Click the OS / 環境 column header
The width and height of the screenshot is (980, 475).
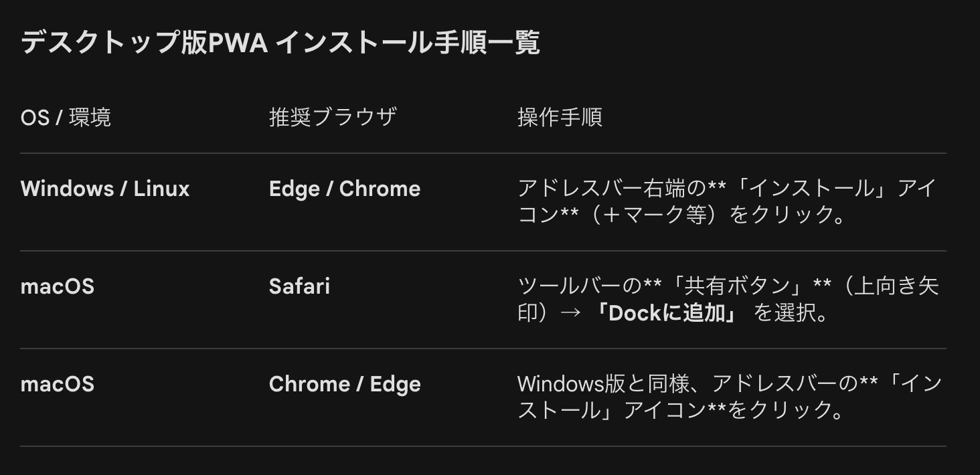[66, 118]
